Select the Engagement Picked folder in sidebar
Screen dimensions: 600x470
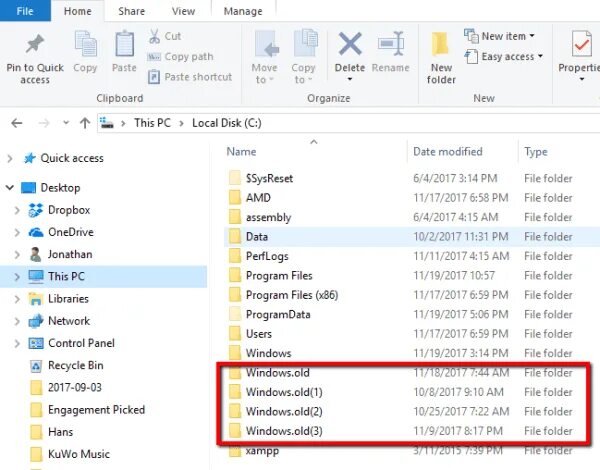click(87, 410)
